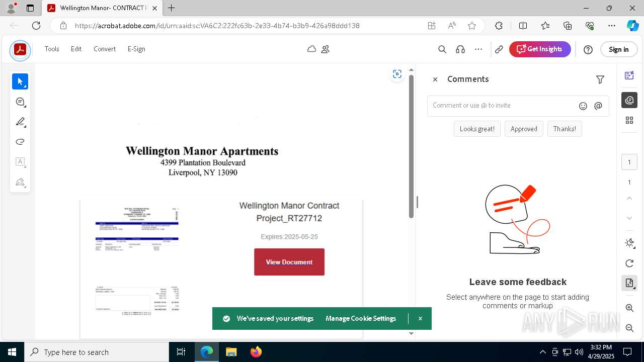This screenshot has width=644, height=362.
Task: Click the Sign in button
Action: (x=618, y=49)
